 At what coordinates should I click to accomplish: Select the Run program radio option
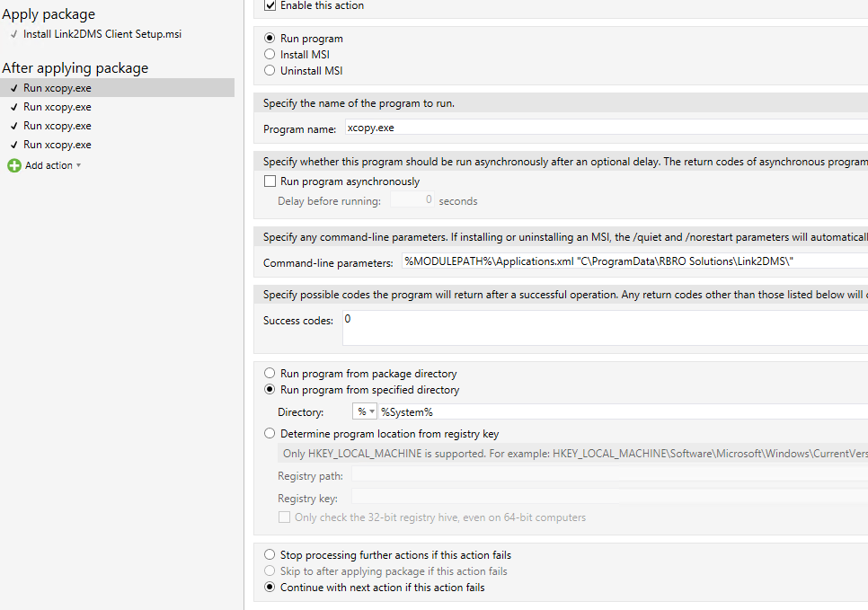pyautogui.click(x=270, y=39)
